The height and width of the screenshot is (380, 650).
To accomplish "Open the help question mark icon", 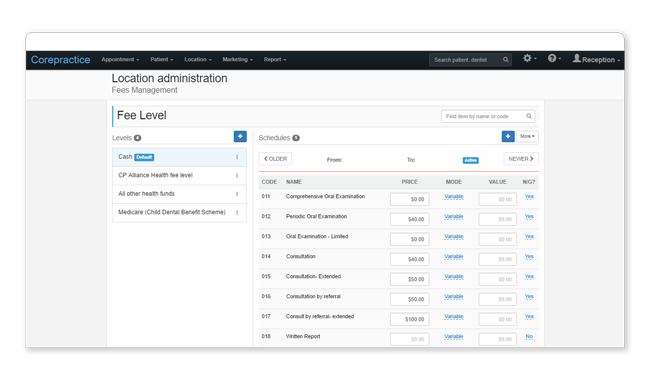I will tap(552, 58).
